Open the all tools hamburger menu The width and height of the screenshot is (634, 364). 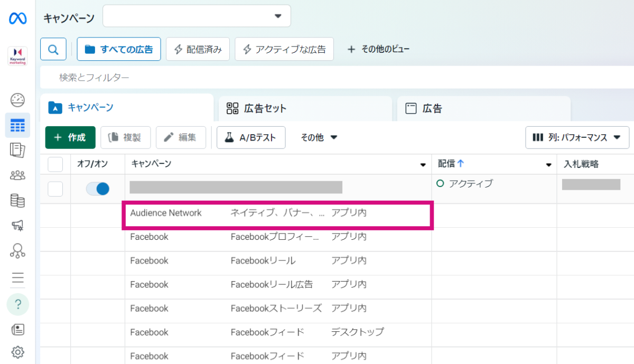[17, 277]
